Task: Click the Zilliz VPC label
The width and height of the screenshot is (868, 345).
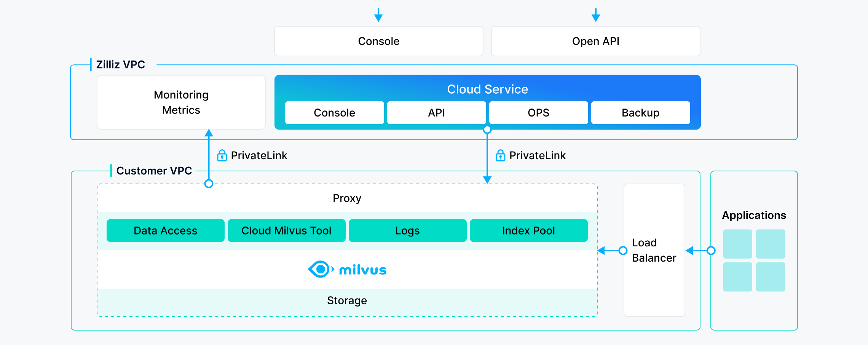Action: (120, 64)
